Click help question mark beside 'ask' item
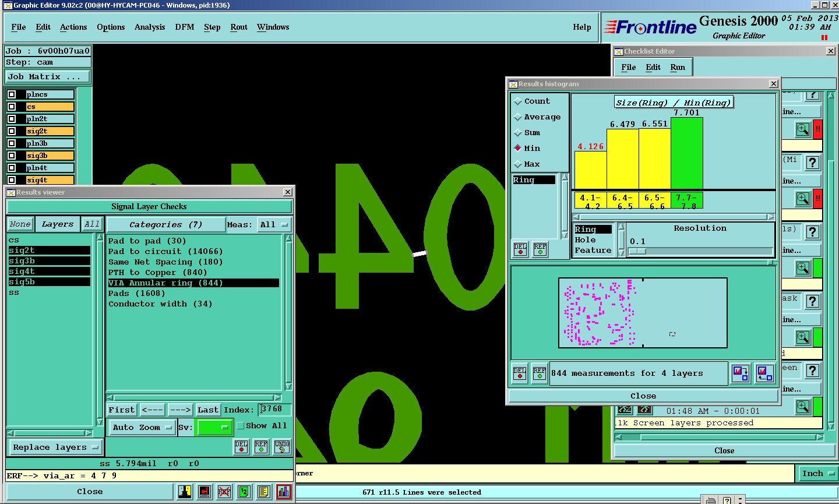This screenshot has width=839, height=504. pos(813,301)
